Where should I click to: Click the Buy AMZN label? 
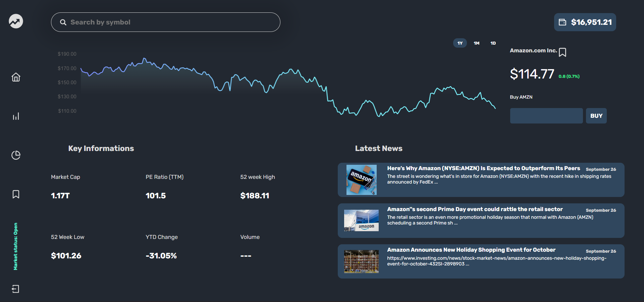coord(521,97)
